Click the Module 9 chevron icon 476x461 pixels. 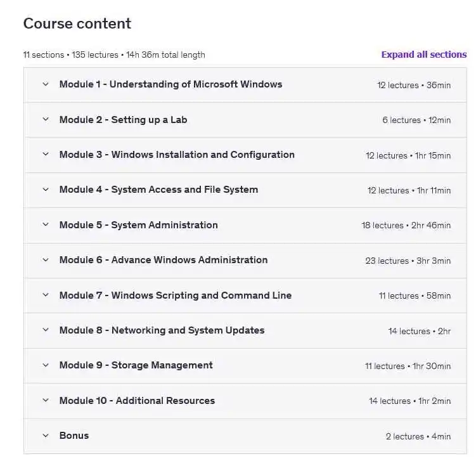(46, 365)
